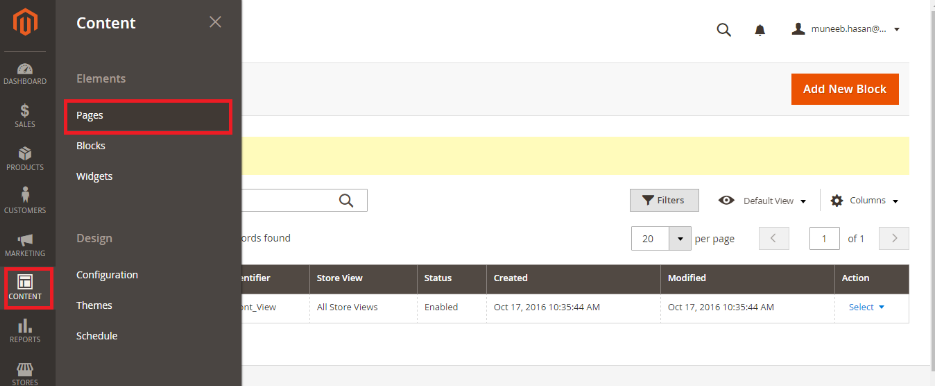Select Themes under Design
The width and height of the screenshot is (937, 386).
point(94,305)
